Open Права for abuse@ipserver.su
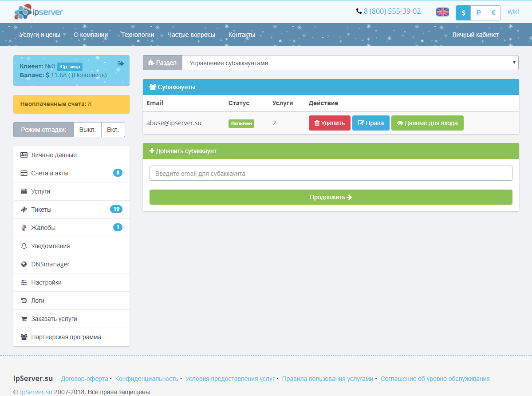The width and height of the screenshot is (532, 396). (370, 123)
